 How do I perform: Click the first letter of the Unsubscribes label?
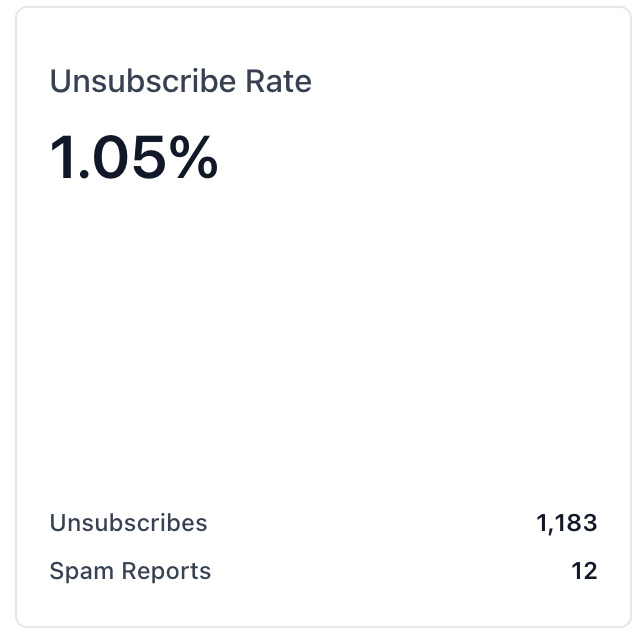(x=57, y=523)
